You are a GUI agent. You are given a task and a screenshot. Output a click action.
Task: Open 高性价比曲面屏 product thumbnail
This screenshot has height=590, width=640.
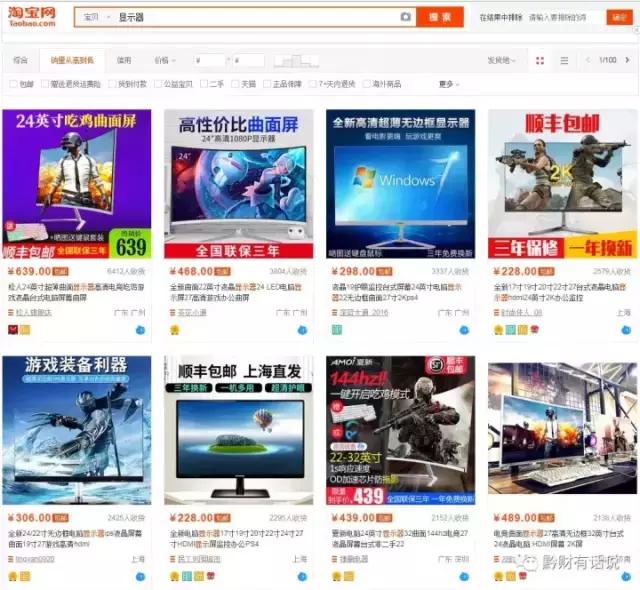coord(238,184)
